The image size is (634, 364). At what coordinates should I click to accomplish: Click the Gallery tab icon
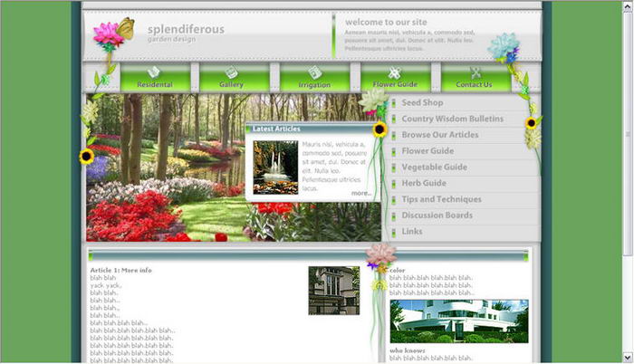(x=231, y=72)
